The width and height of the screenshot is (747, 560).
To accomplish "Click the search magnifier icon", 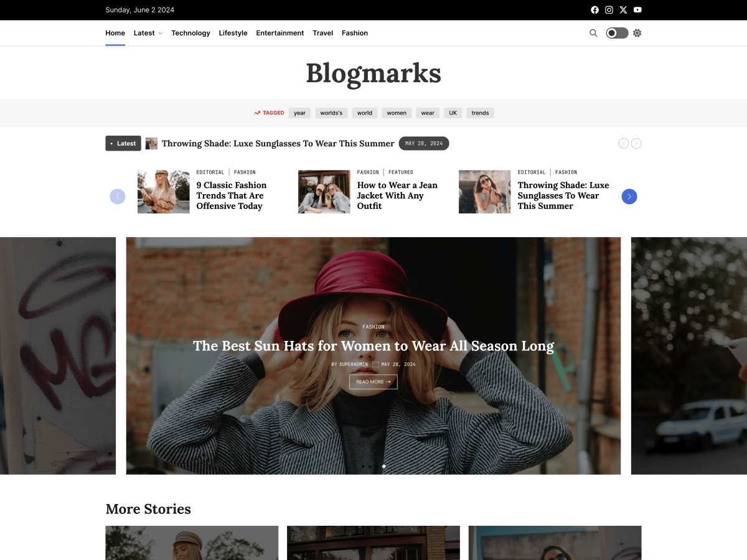I will click(x=593, y=33).
